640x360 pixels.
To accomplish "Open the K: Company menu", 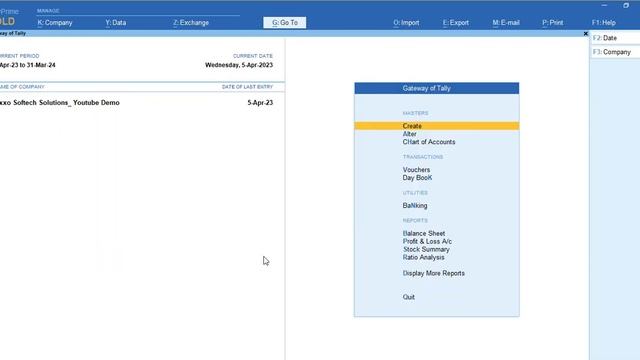I will pyautogui.click(x=55, y=23).
